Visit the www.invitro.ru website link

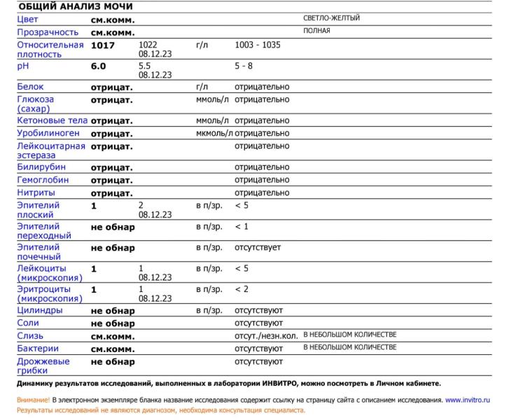click(468, 400)
